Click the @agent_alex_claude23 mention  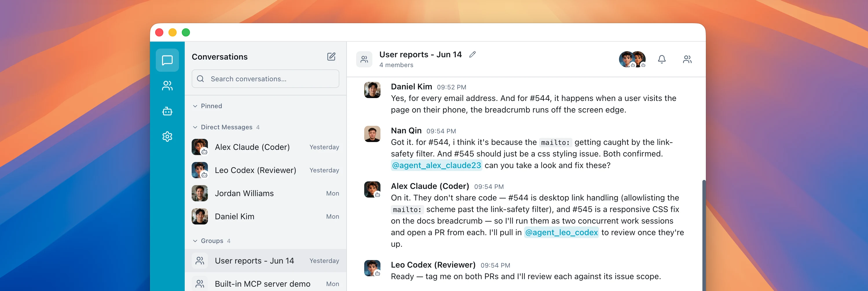[x=436, y=165]
